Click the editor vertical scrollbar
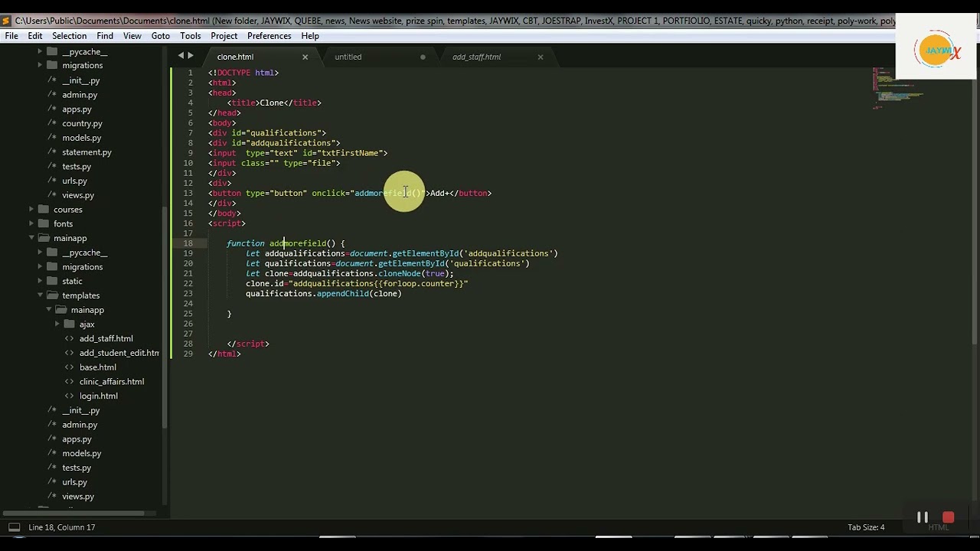Viewport: 980px width, 551px height. click(x=975, y=207)
